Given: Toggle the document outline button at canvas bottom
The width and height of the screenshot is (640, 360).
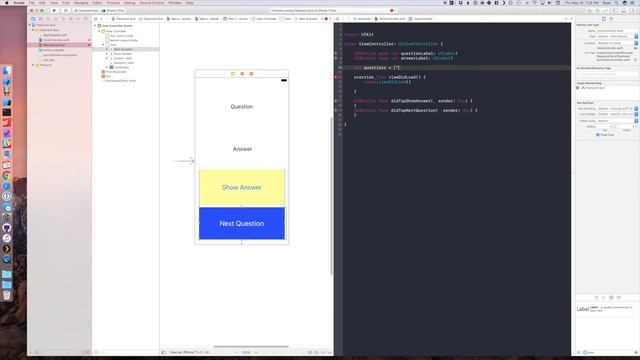Looking at the screenshot, I should [x=164, y=352].
